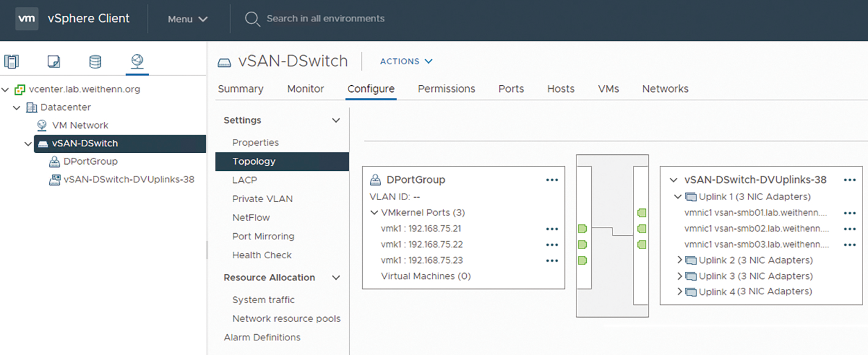
Task: Open the vSAN-DSwitch-DVUplinks-38 options menu
Action: [x=850, y=181]
